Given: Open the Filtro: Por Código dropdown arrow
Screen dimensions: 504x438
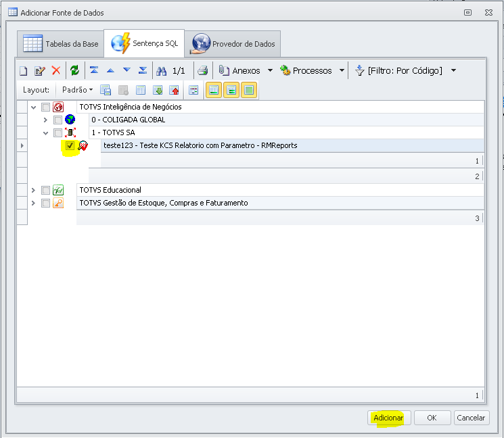Looking at the screenshot, I should 453,70.
